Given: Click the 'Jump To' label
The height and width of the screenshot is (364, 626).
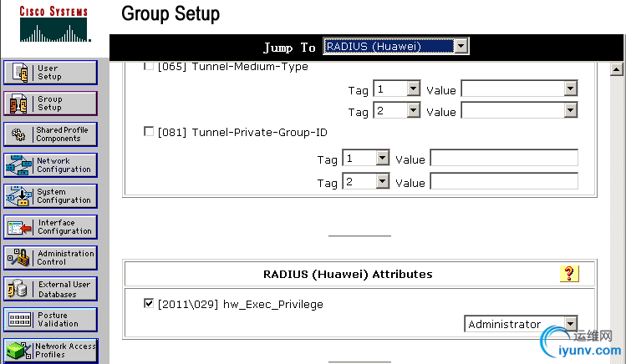Looking at the screenshot, I should [289, 48].
